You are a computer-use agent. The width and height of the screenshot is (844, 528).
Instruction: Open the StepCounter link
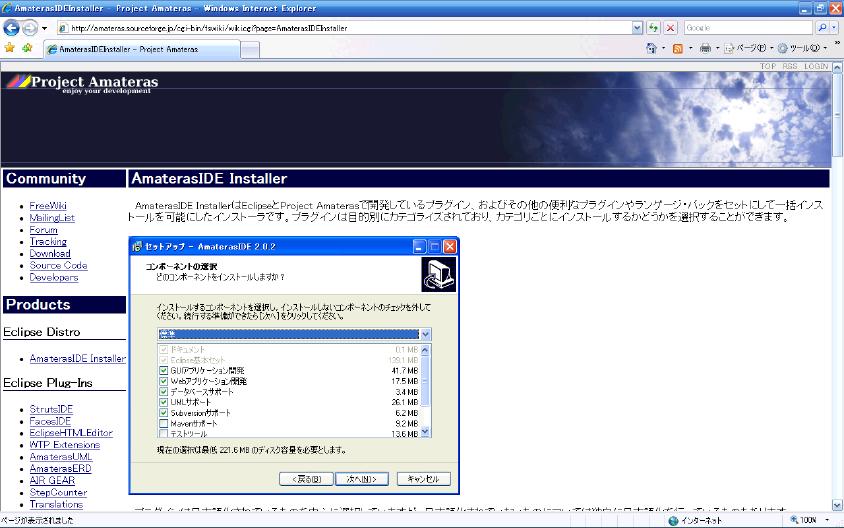[x=58, y=492]
